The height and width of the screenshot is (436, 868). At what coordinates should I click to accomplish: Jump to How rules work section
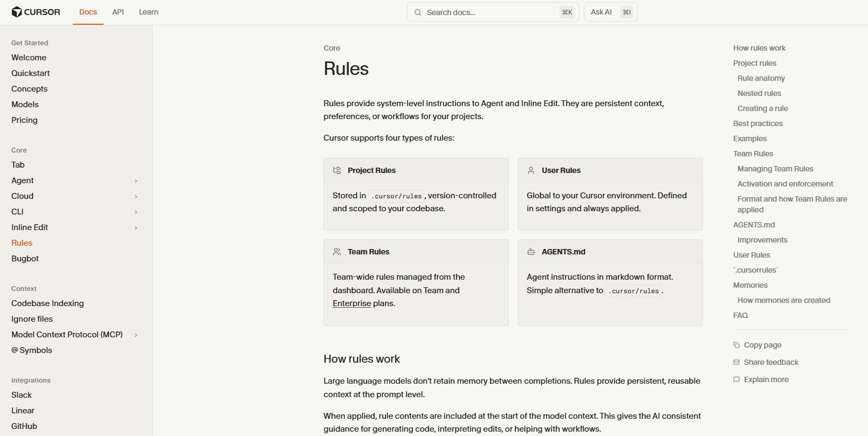(x=759, y=48)
